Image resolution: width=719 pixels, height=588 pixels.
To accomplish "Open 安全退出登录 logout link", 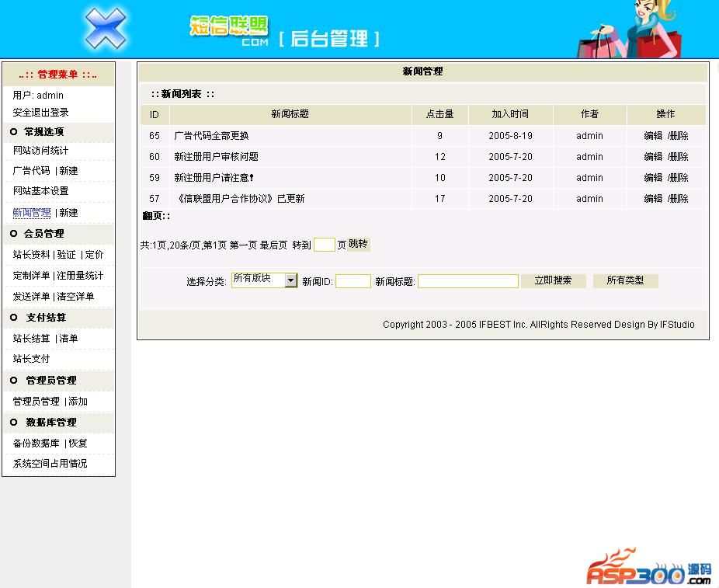I will 41,113.
